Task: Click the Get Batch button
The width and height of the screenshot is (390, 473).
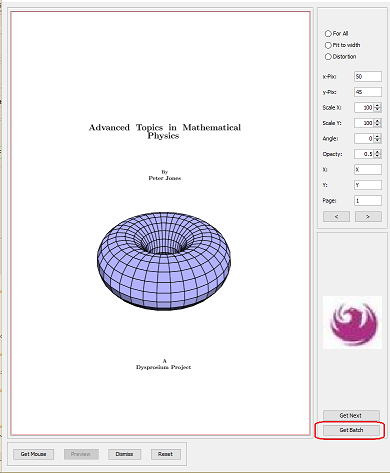Action: coord(351,430)
